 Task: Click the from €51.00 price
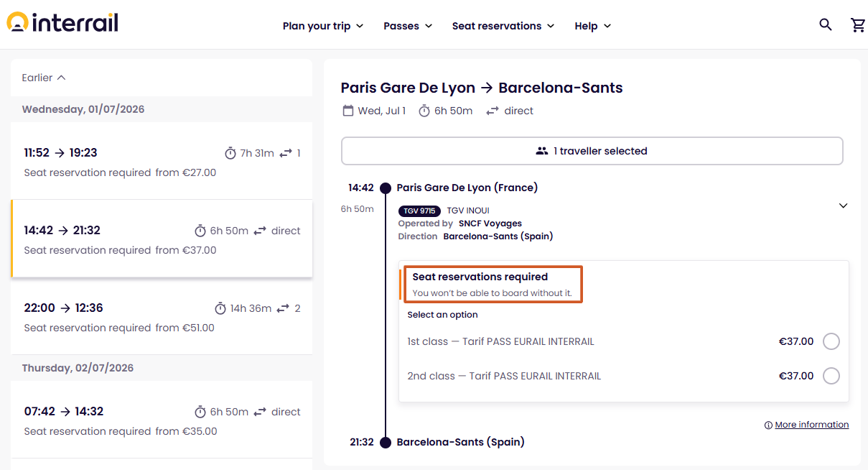click(185, 328)
